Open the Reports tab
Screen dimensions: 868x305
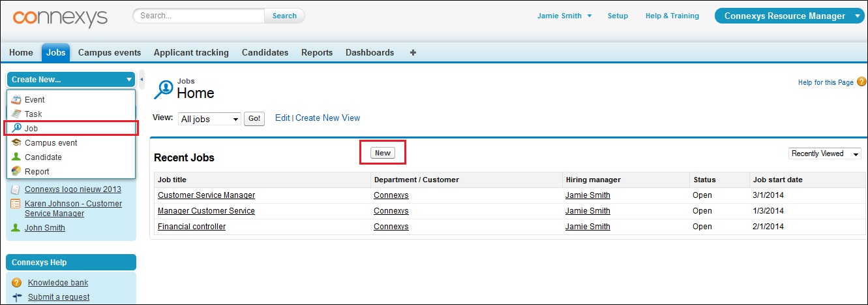(317, 53)
